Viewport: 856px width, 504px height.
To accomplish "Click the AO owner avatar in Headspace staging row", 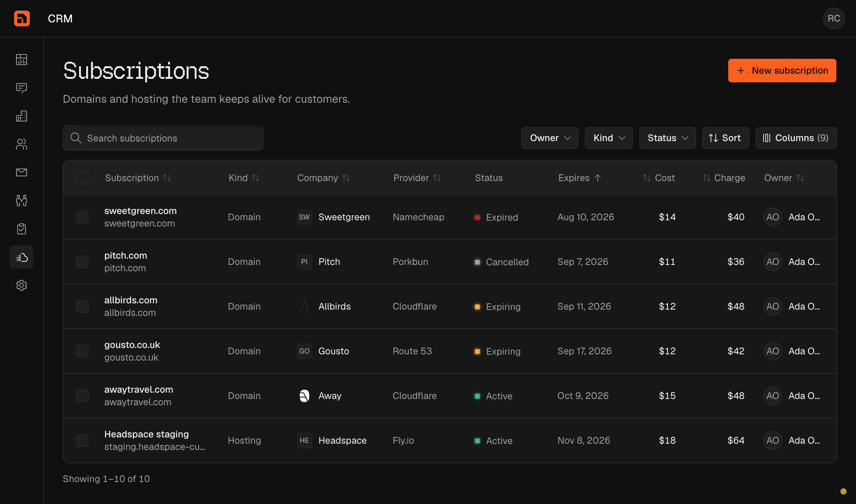I will [x=773, y=441].
